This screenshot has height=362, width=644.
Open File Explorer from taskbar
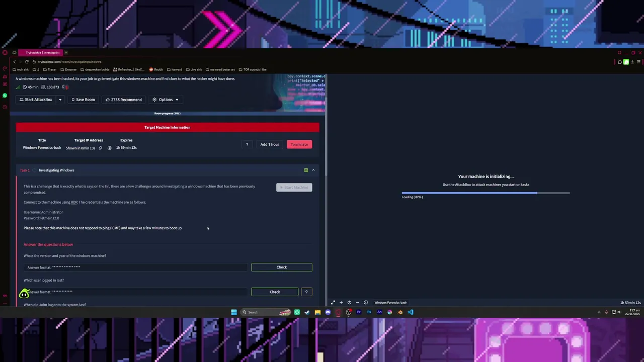click(317, 312)
